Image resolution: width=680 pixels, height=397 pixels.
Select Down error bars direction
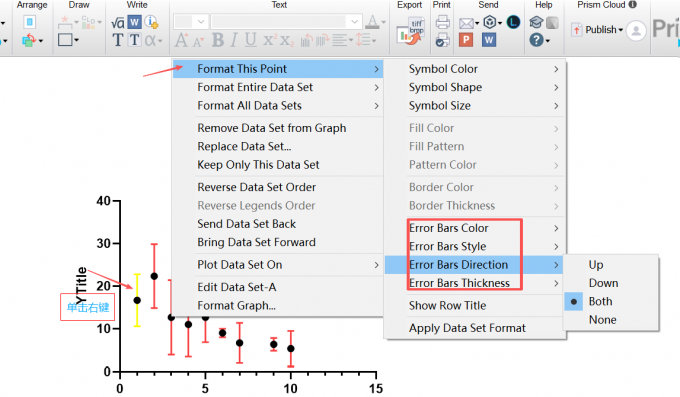click(x=603, y=283)
